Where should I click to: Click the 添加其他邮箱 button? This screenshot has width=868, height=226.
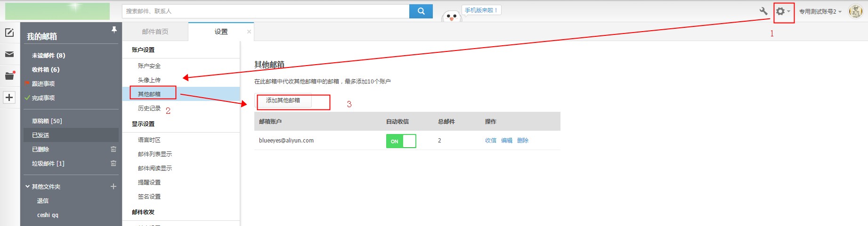click(x=283, y=100)
